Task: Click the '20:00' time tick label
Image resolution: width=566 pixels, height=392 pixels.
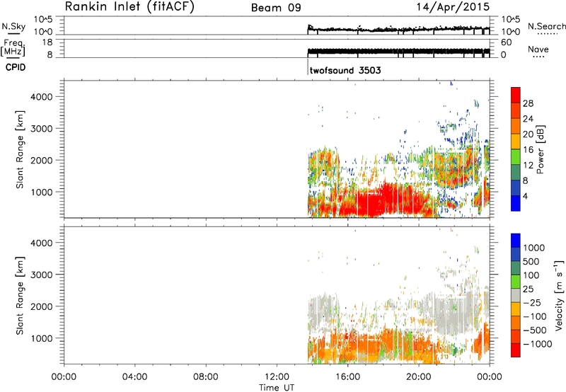Action: coord(418,377)
